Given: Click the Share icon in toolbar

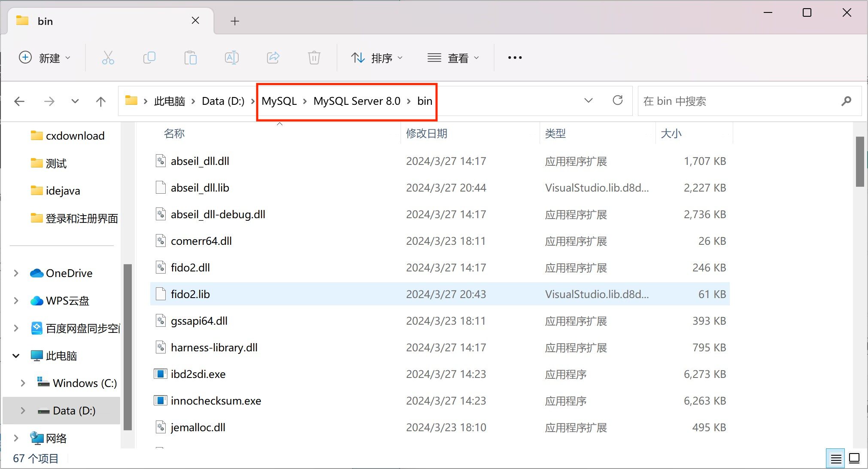Looking at the screenshot, I should [273, 58].
